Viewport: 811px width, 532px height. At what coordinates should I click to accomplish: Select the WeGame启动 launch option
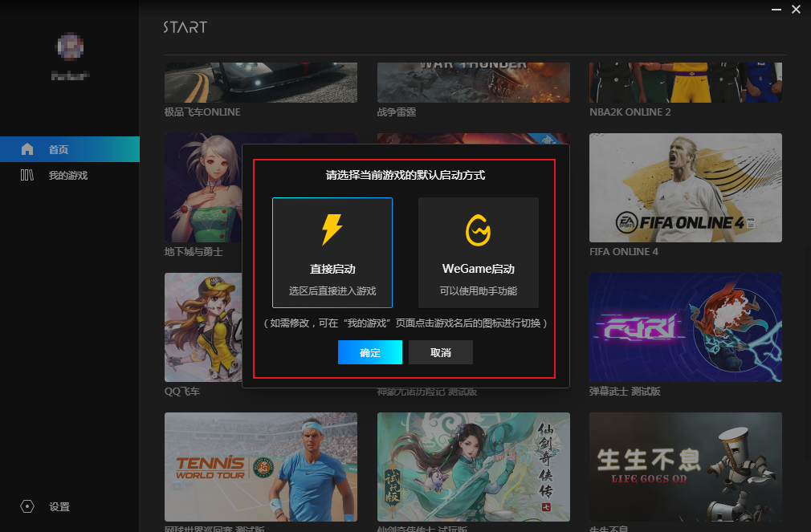[478, 252]
